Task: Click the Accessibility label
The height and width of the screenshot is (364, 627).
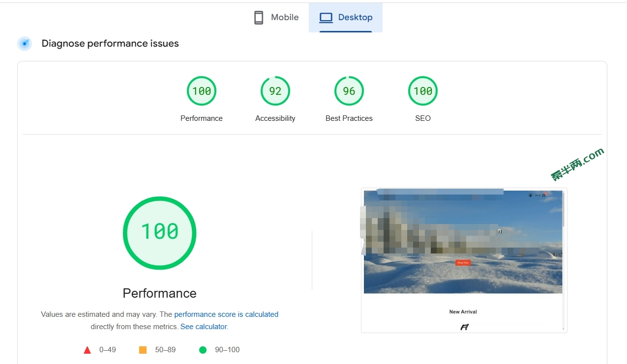Action: (x=275, y=118)
